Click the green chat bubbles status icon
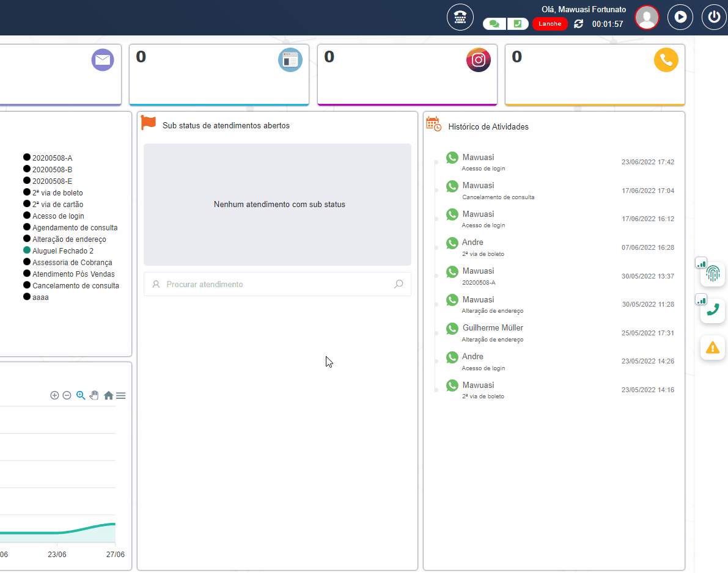Viewport: 728px width, 573px height. (494, 24)
